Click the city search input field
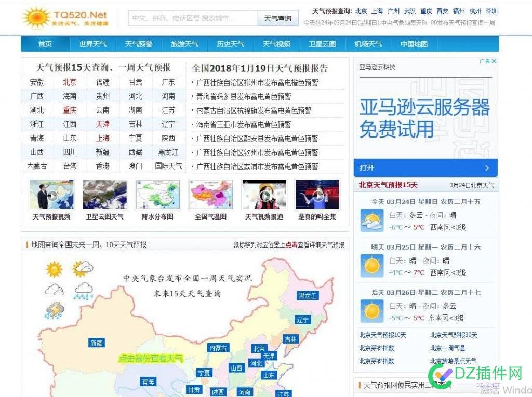The height and width of the screenshot is (397, 532). [193, 18]
